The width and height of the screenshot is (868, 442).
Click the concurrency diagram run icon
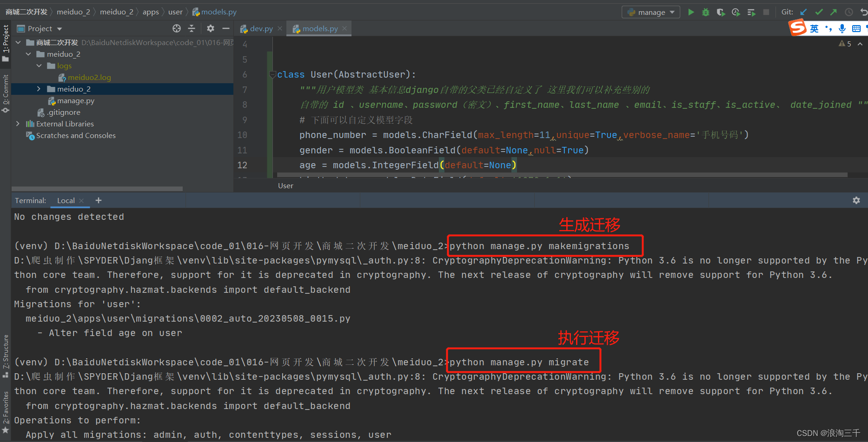pos(751,12)
